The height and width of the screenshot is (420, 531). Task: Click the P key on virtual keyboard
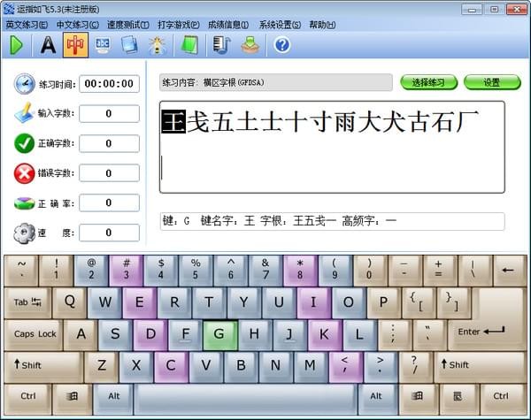pos(384,303)
